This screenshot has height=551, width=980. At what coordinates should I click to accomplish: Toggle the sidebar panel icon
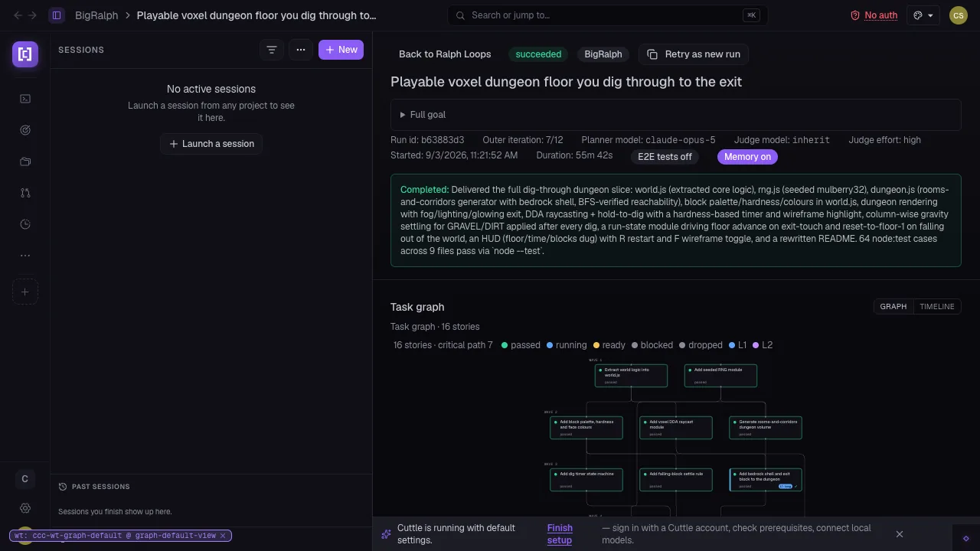[57, 15]
